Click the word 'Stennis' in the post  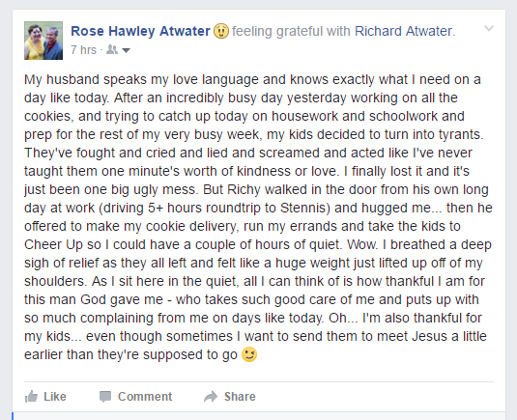coord(303,208)
